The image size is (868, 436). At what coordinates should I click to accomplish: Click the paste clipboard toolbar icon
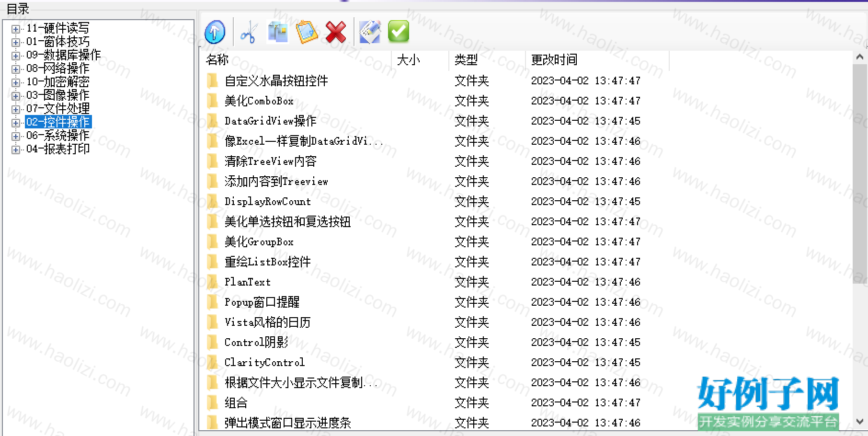pyautogui.click(x=307, y=32)
